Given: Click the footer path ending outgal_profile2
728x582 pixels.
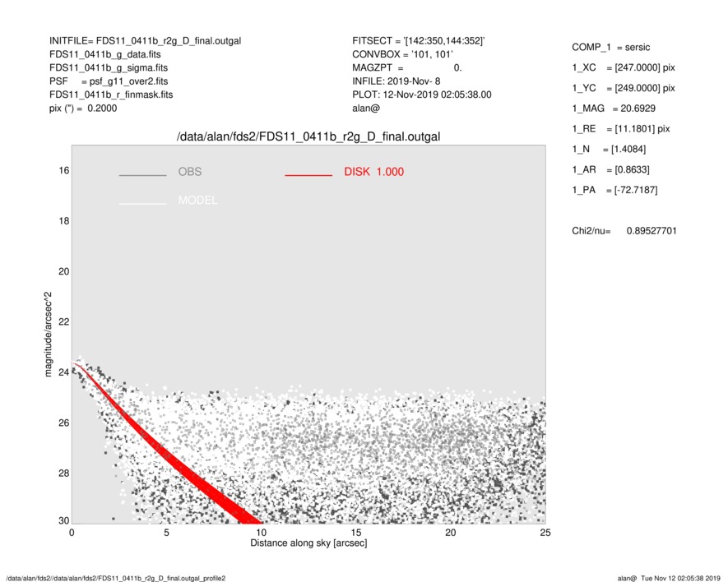Looking at the screenshot, I should pyautogui.click(x=116, y=578).
